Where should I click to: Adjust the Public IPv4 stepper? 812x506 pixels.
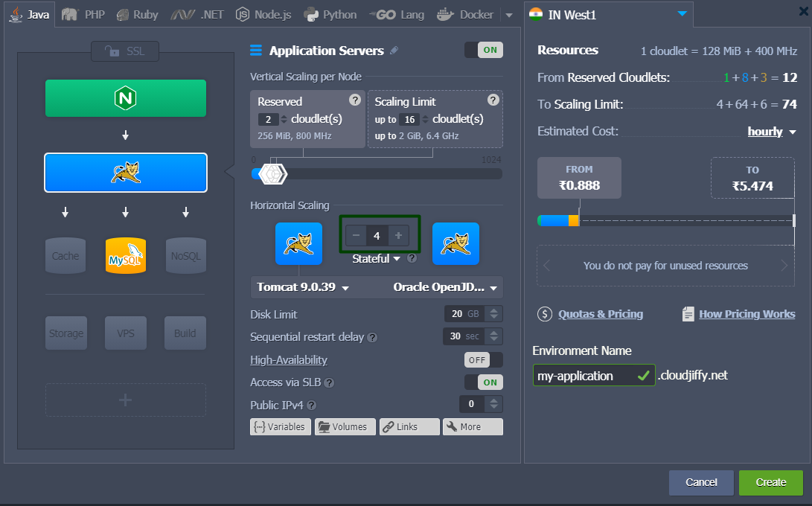[x=494, y=403]
